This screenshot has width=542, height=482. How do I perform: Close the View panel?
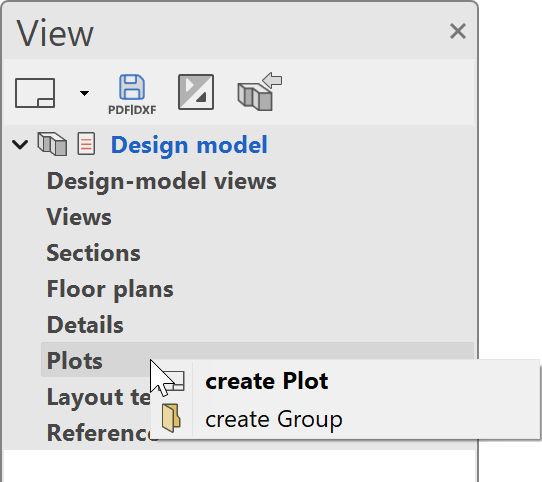tap(458, 31)
